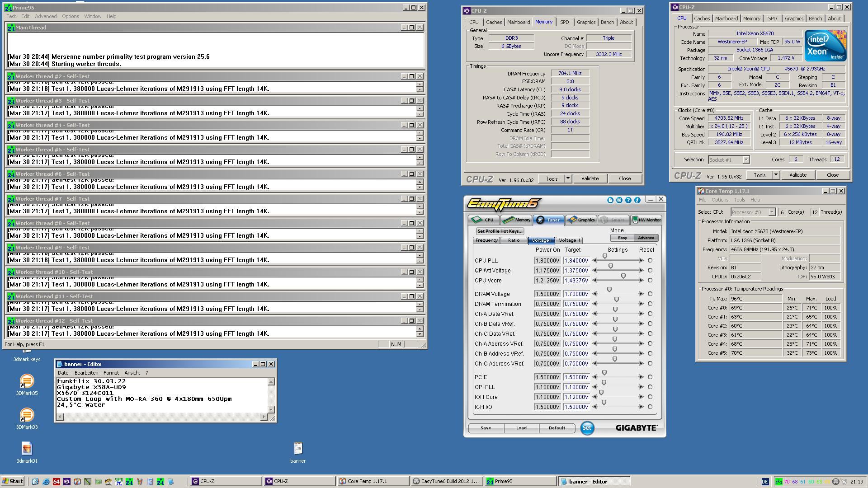Reset the IOH Core radio button

pyautogui.click(x=650, y=397)
